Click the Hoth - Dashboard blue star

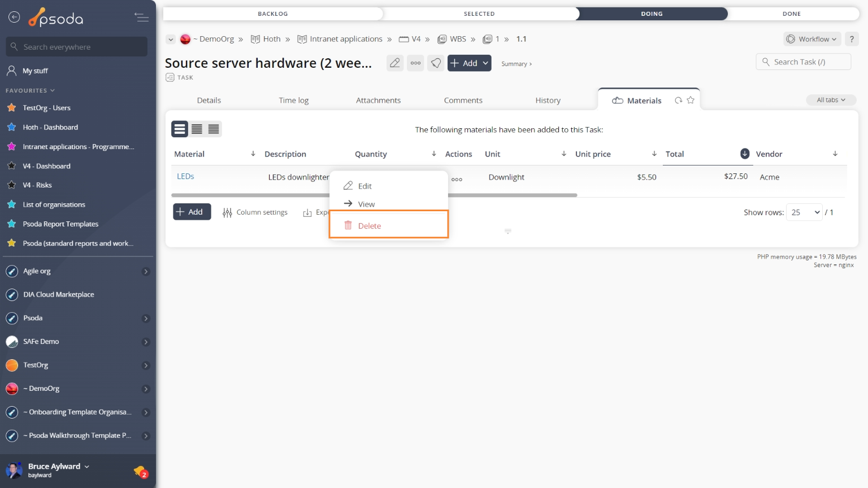(11, 127)
